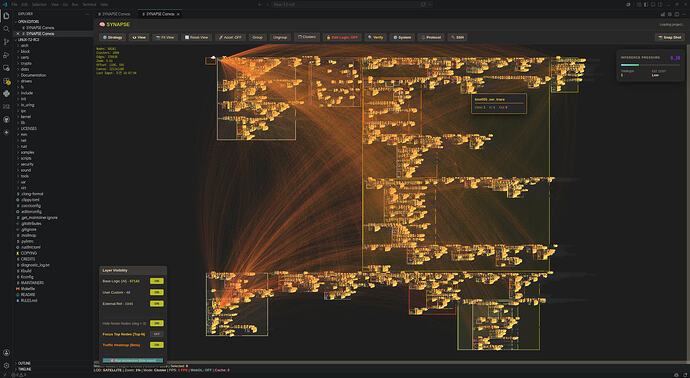Click the Verify button
Image resolution: width=690 pixels, height=378 pixels.
click(376, 37)
